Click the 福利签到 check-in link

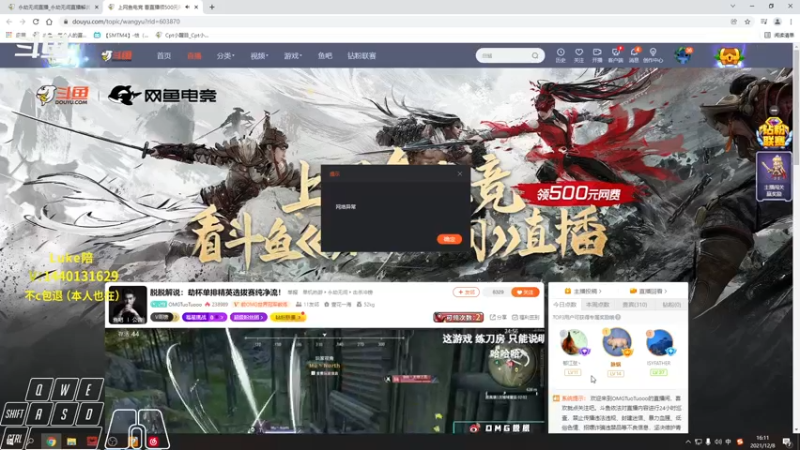[x=526, y=317]
